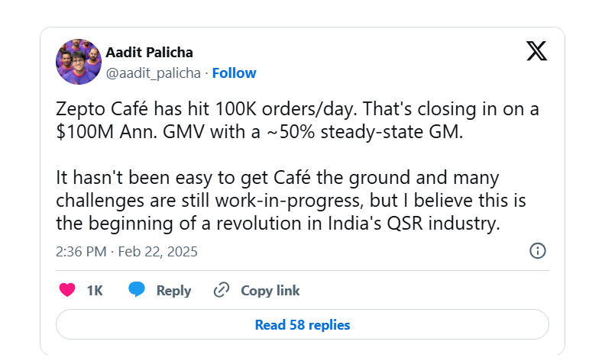Click the Aadit Palicha display name
Viewport: 589px width, 364px height.
[x=149, y=53]
